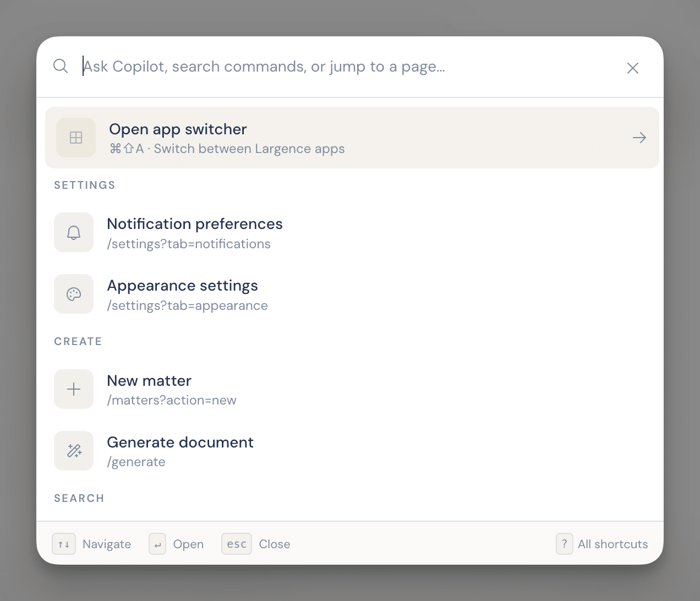Click the app switcher grid icon
Viewport: 700px width, 601px height.
76,138
